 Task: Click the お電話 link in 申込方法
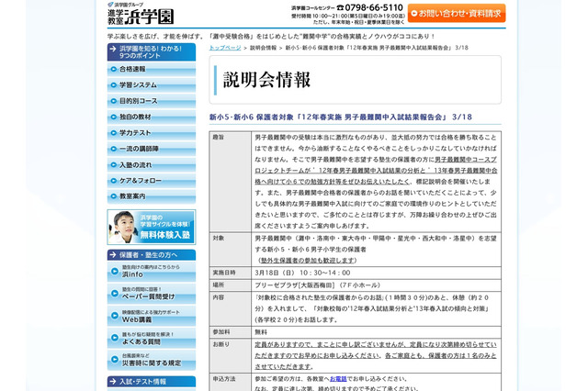point(338,379)
